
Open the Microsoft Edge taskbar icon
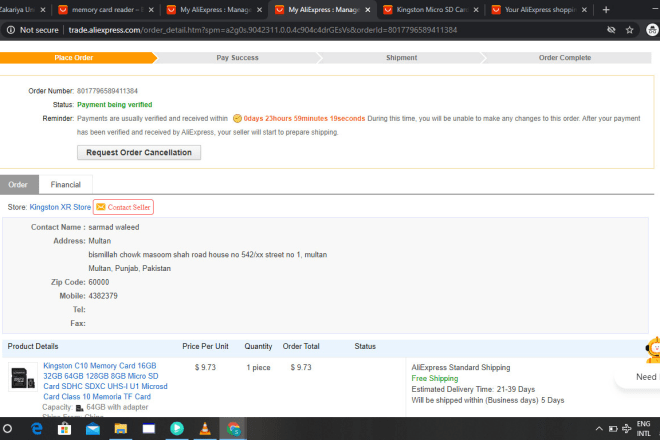click(37, 429)
